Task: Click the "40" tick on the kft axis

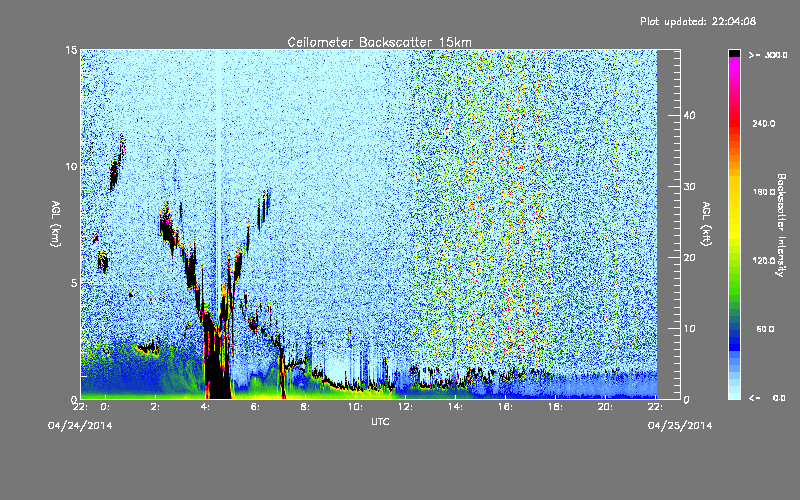Action: (x=689, y=116)
